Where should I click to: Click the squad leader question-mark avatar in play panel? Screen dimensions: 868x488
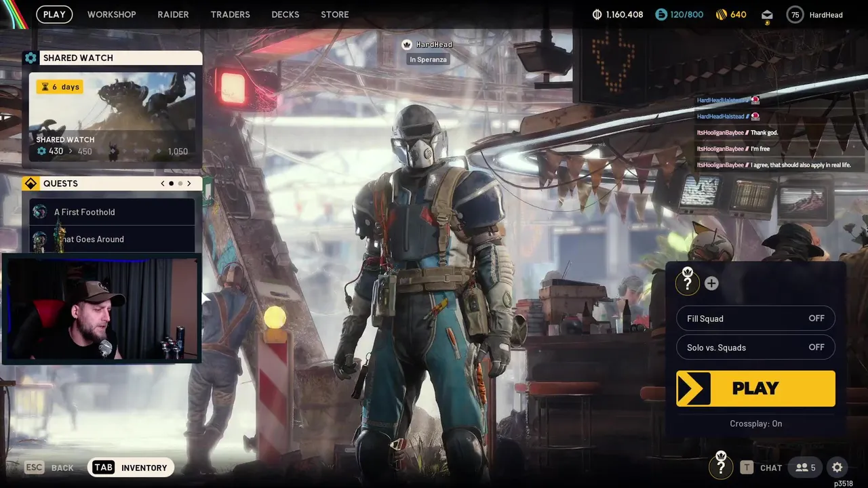(687, 283)
